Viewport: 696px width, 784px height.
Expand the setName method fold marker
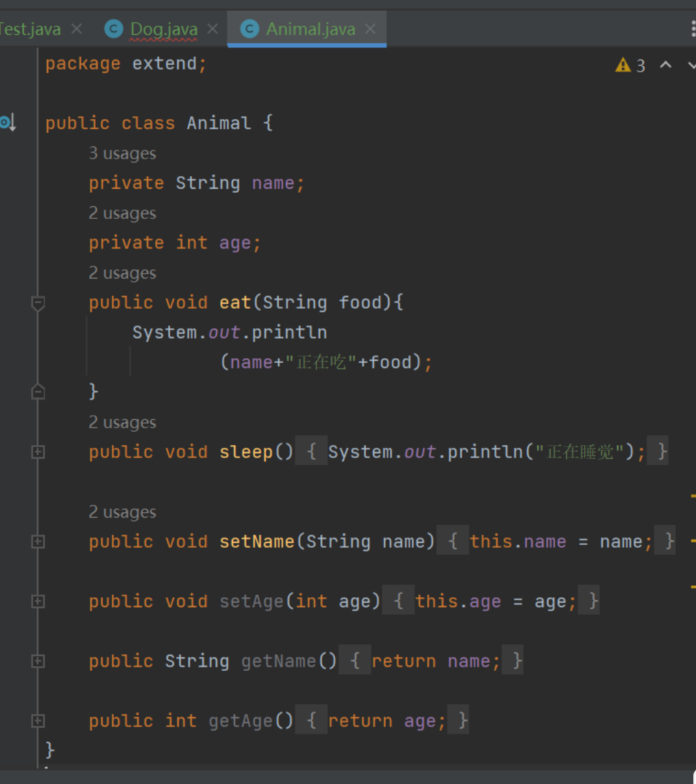(x=38, y=542)
